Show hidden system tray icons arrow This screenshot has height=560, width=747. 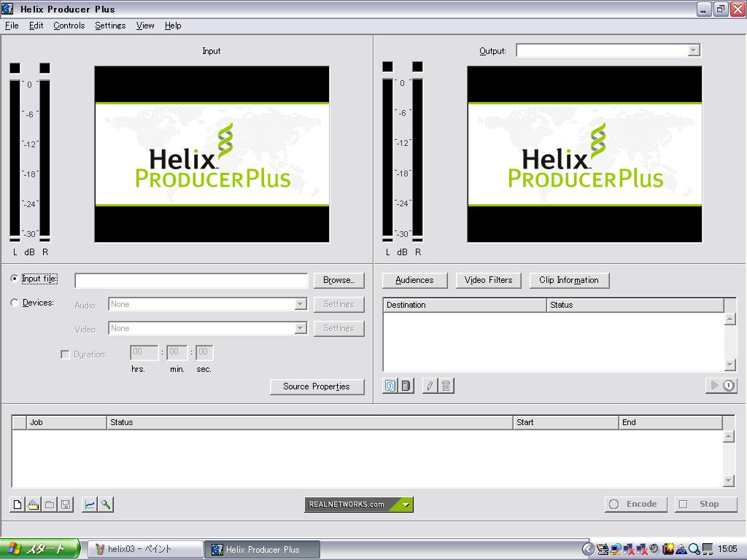[x=589, y=550]
